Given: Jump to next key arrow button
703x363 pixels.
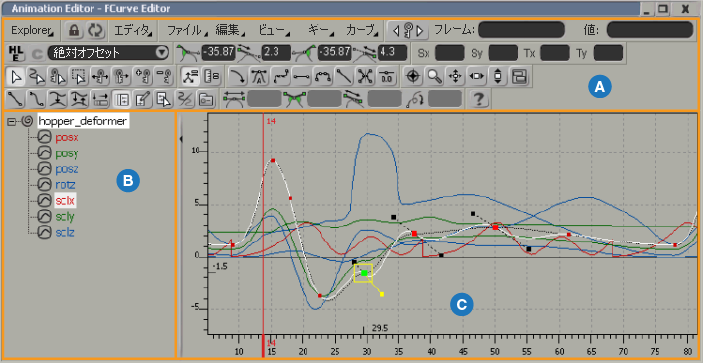Looking at the screenshot, I should 420,30.
